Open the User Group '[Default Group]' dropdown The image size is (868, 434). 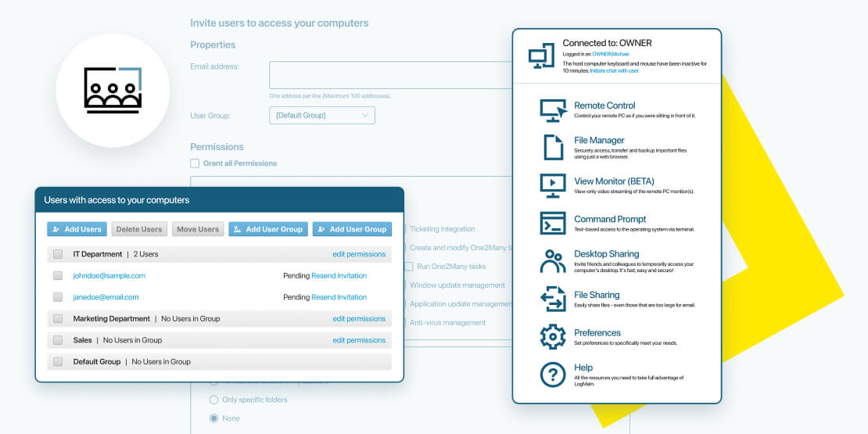point(321,115)
